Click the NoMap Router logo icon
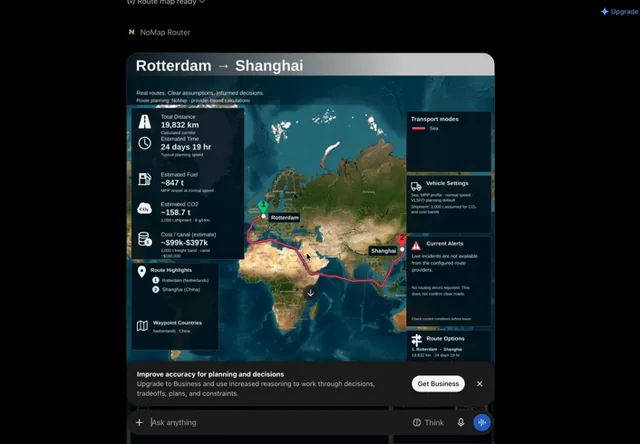The image size is (640, 444). (131, 32)
